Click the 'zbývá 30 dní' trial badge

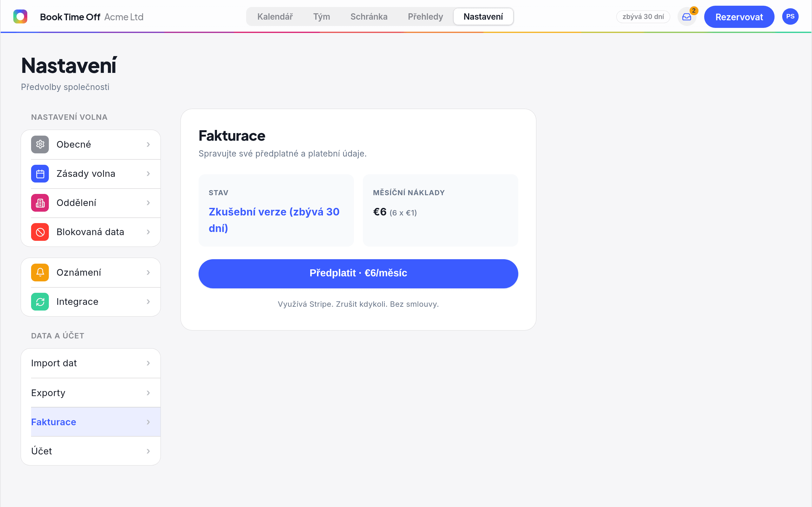point(643,17)
